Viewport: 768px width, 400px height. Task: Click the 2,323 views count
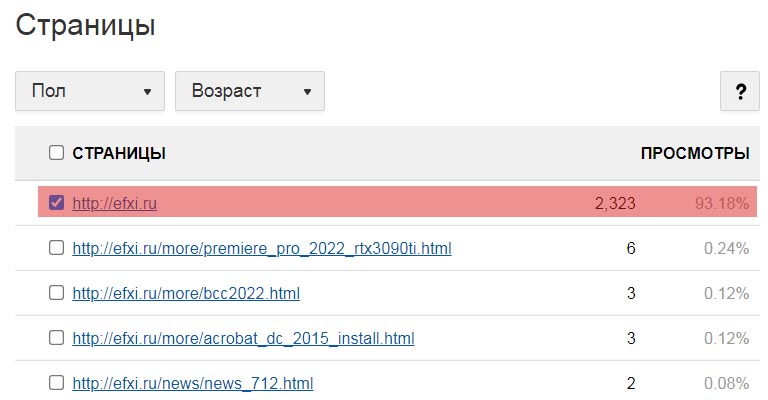tap(615, 203)
